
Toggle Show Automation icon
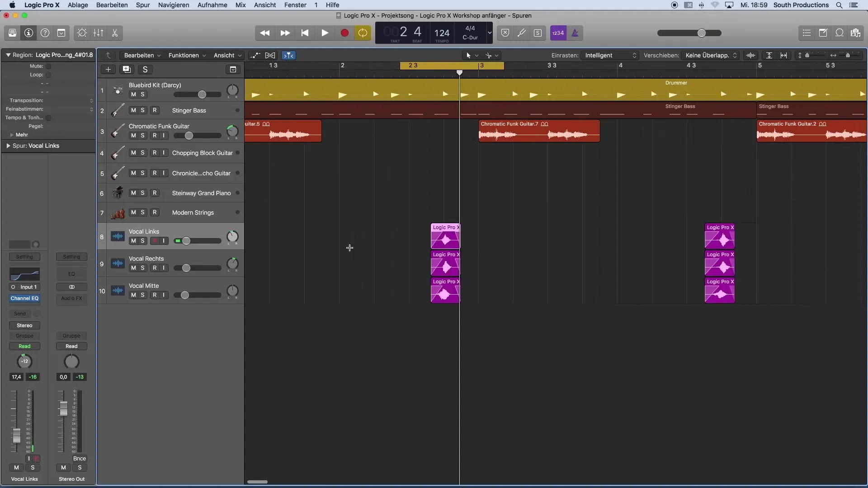[255, 56]
